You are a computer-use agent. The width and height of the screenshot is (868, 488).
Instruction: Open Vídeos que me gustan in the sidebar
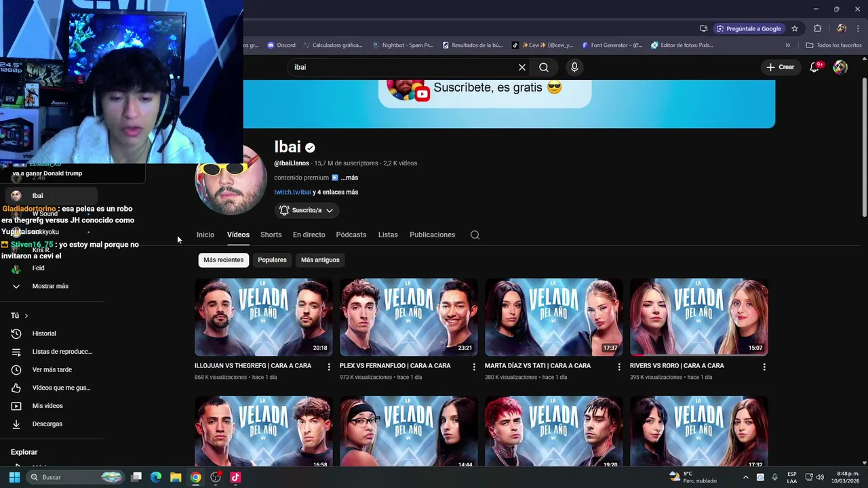[x=52, y=388]
